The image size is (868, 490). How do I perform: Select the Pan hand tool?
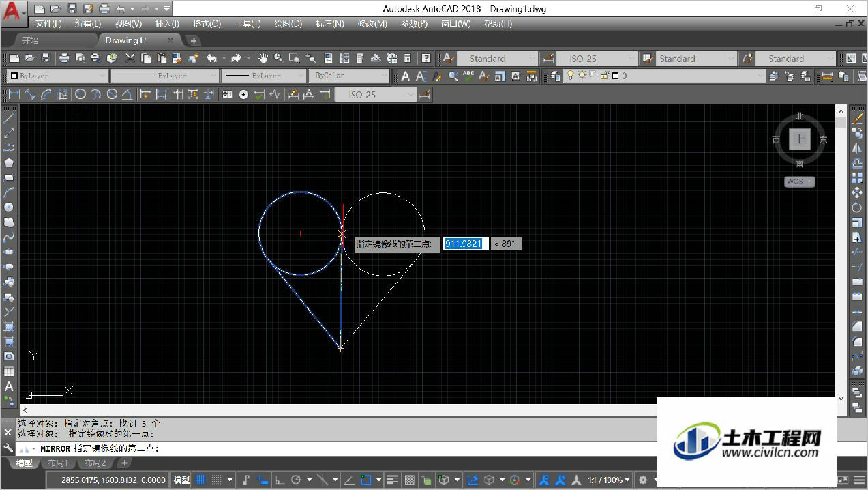263,59
